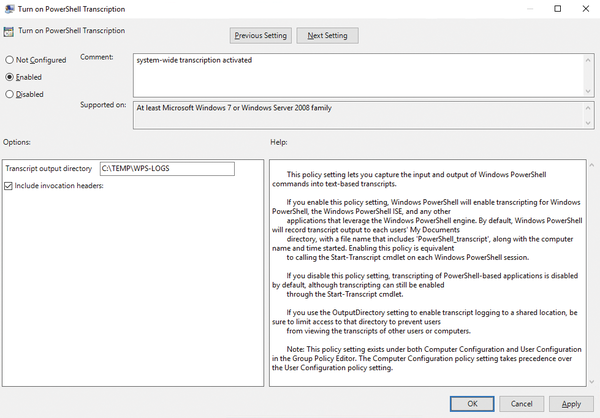Maximize the policy dialog window
Screen dimensions: 600x418
click(558, 8)
